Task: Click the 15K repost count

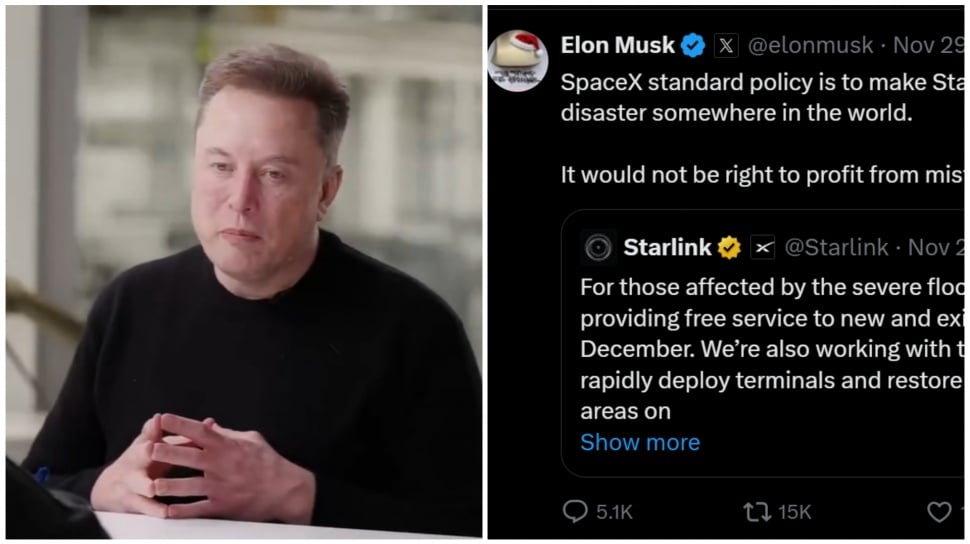Action: [x=794, y=512]
